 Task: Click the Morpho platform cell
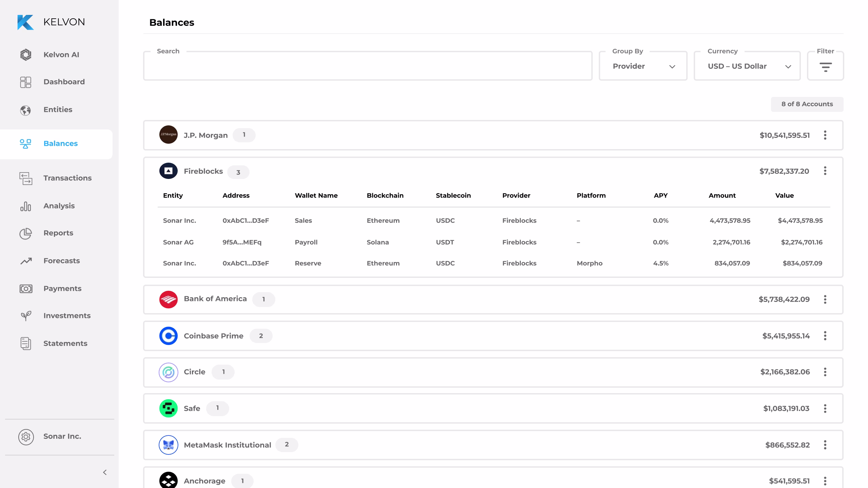coord(590,263)
